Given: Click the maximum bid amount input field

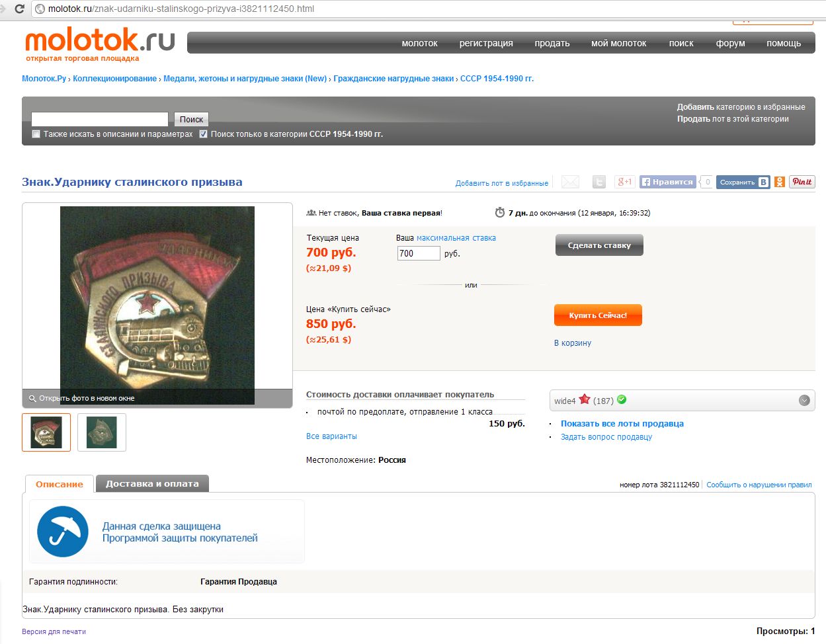Looking at the screenshot, I should tap(419, 253).
